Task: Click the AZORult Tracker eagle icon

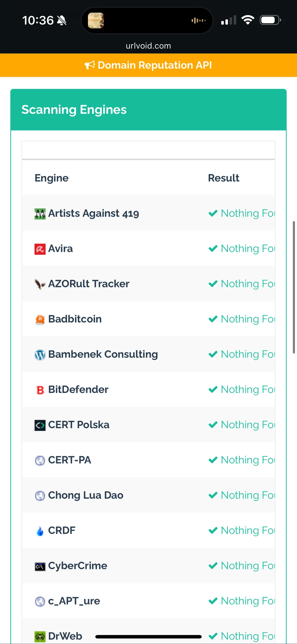Action: pyautogui.click(x=40, y=284)
